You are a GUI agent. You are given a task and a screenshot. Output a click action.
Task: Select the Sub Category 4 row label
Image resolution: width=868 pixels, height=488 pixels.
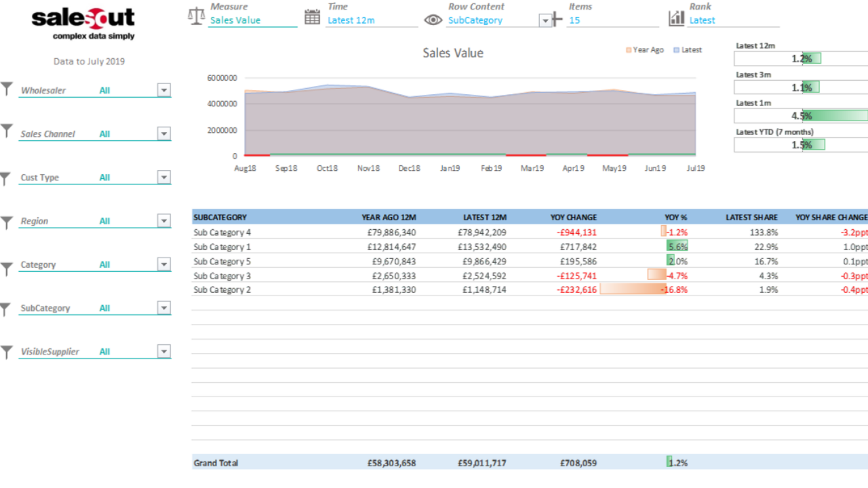[x=222, y=232]
